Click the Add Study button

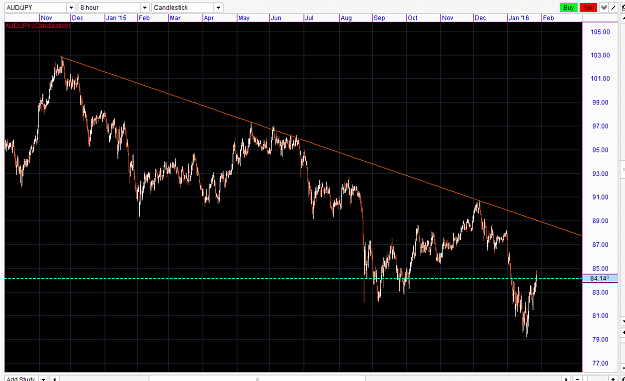click(x=22, y=378)
